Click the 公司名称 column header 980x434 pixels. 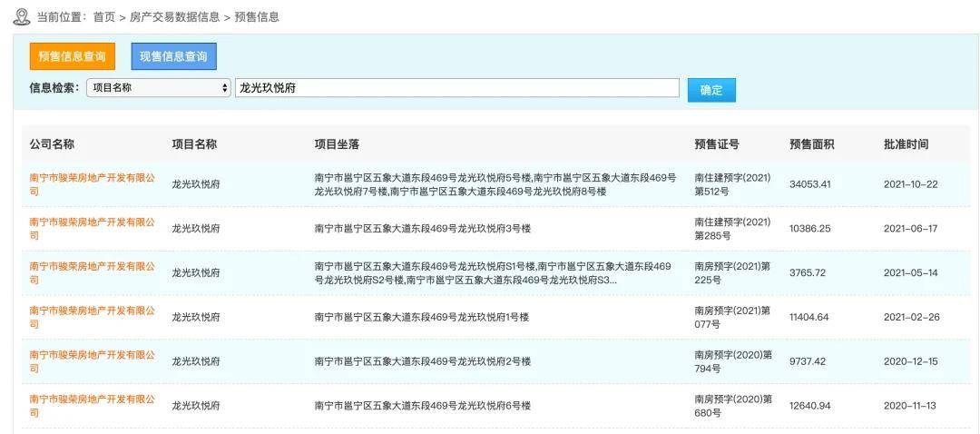click(52, 144)
